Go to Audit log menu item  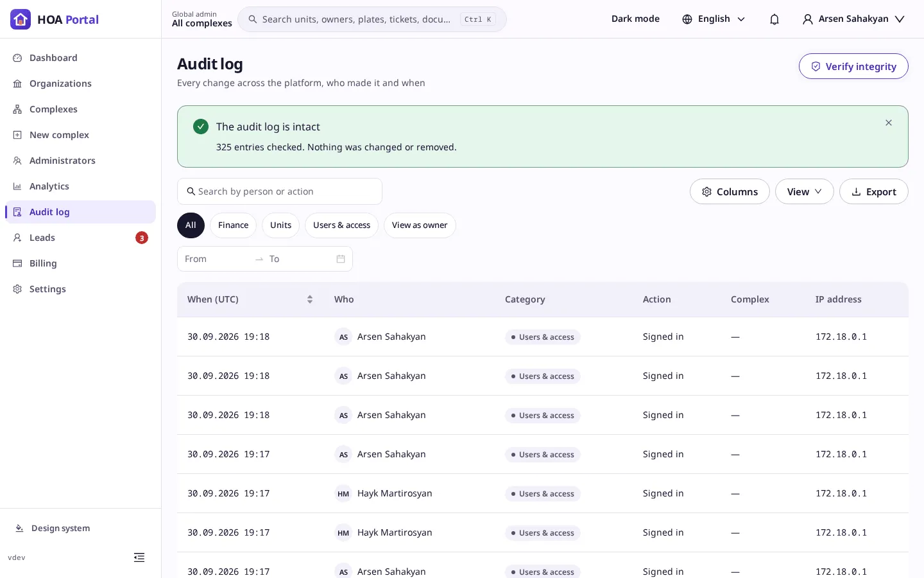pyautogui.click(x=80, y=212)
